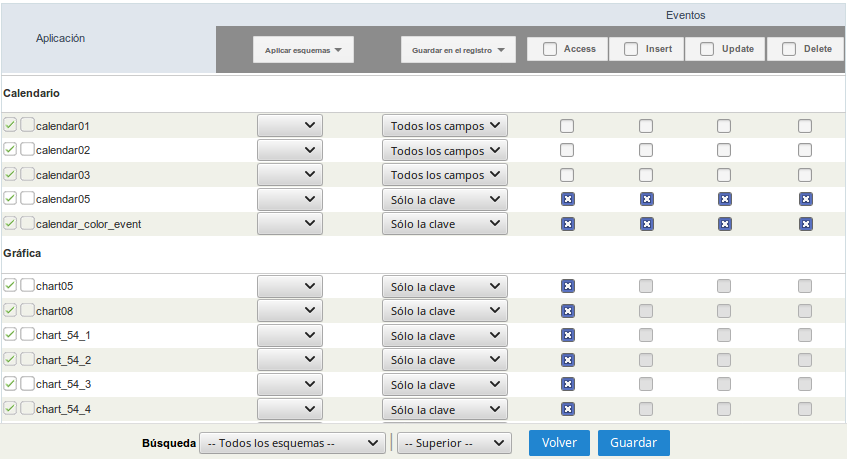Click the Aplicación column header
Screen dimensions: 847x459
click(60, 38)
